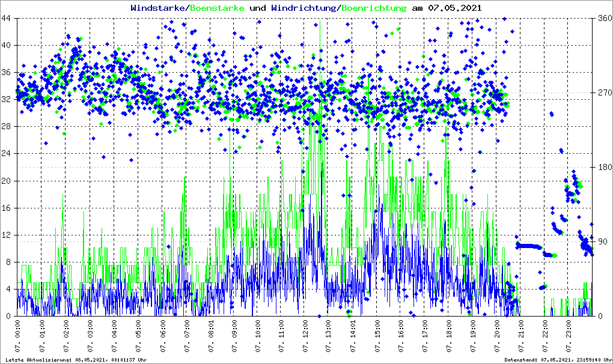Click the time label "07. 19:00"

click(473, 336)
